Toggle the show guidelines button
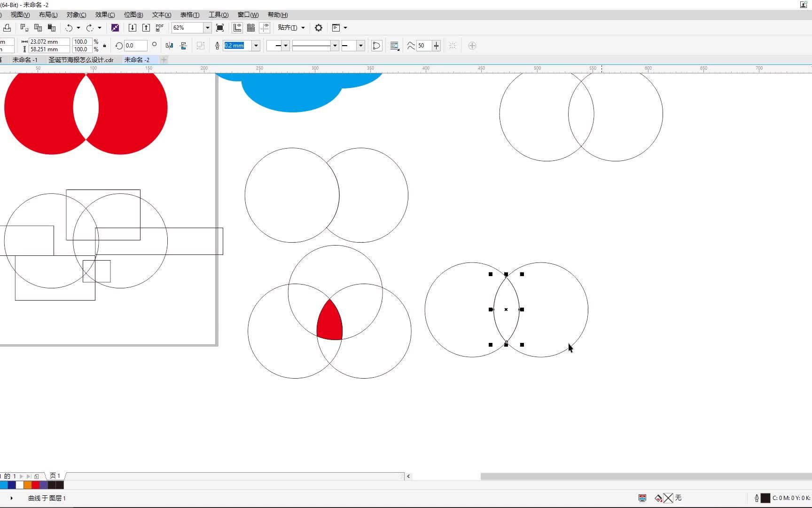The width and height of the screenshot is (812, 508). click(x=265, y=28)
